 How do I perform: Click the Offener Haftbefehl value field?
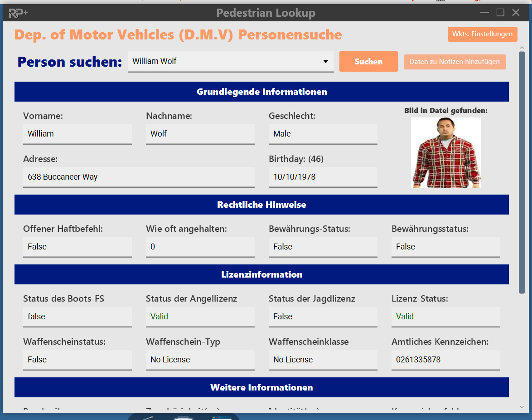click(x=77, y=247)
